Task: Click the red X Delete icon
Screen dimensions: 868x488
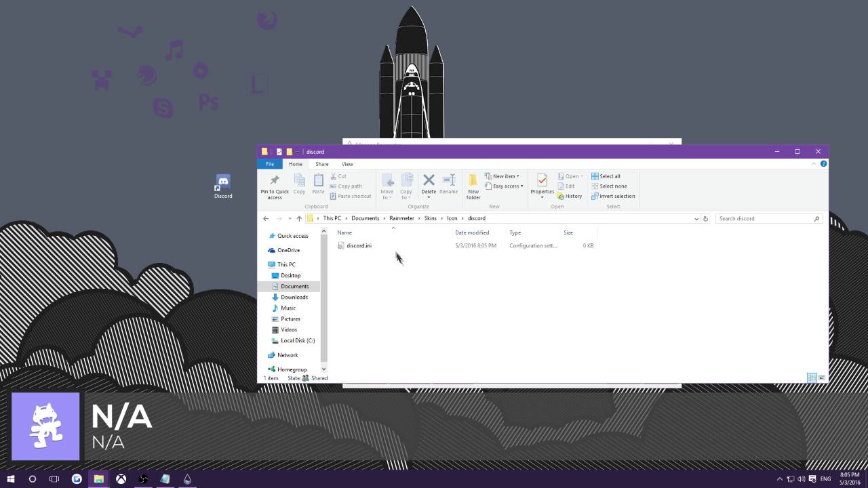Action: (429, 180)
